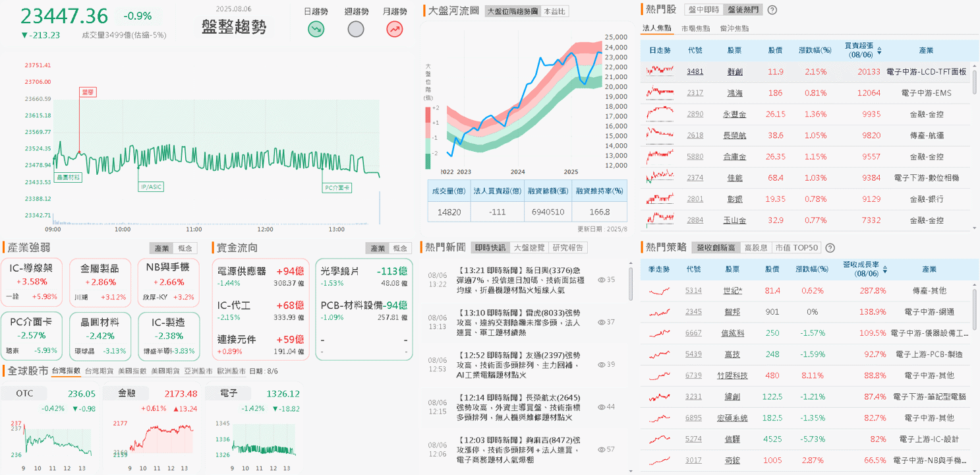Viewport: 980px width, 475px height.
Task: Click 重要 marker on intraday chart
Action: [88, 93]
